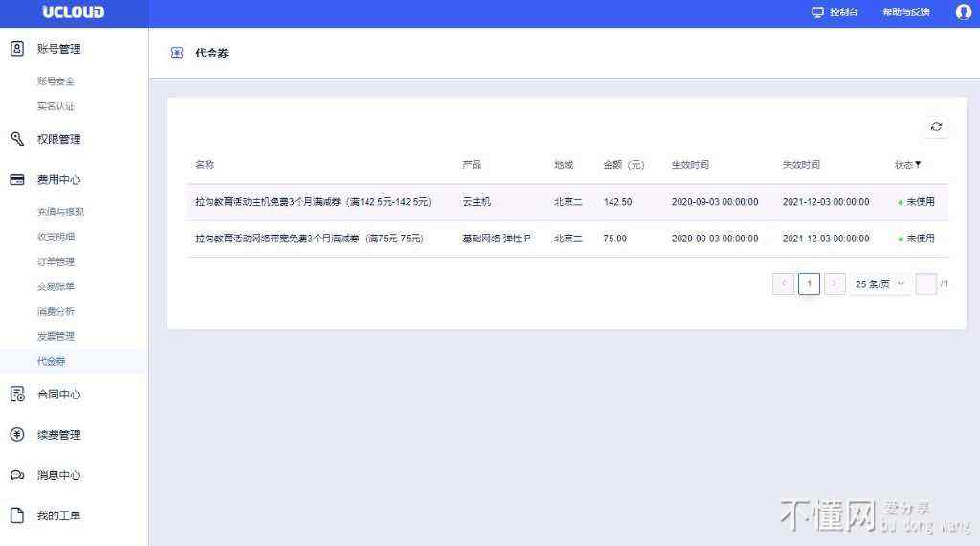Click the 我的工单 file icon
This screenshot has width=980, height=546.
click(16, 516)
